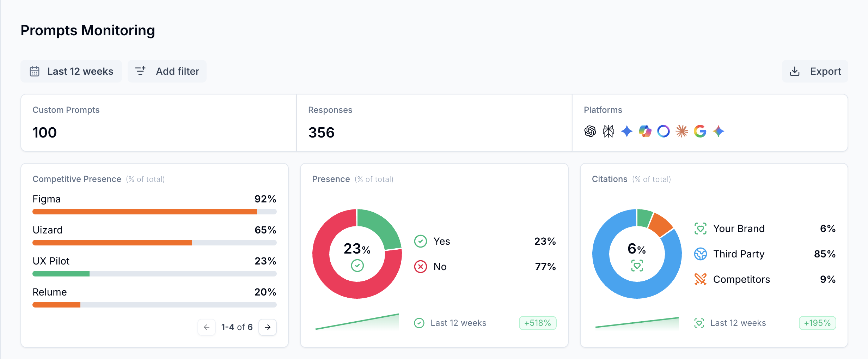Go to next page of competitors
This screenshot has width=868, height=359.
tap(268, 327)
